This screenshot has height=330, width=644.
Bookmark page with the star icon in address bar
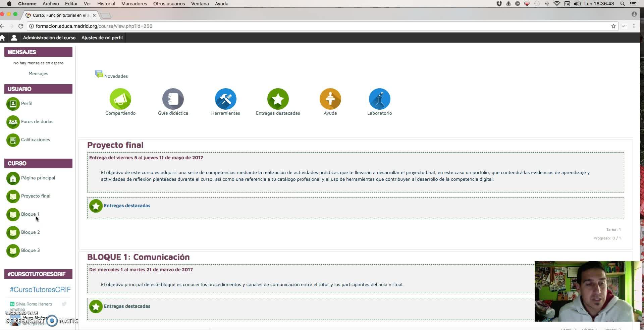click(613, 26)
